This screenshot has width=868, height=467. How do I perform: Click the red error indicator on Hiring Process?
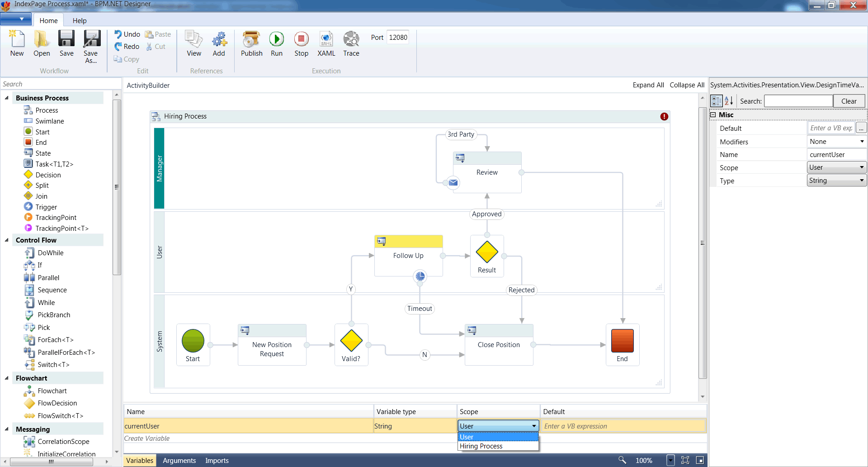664,117
